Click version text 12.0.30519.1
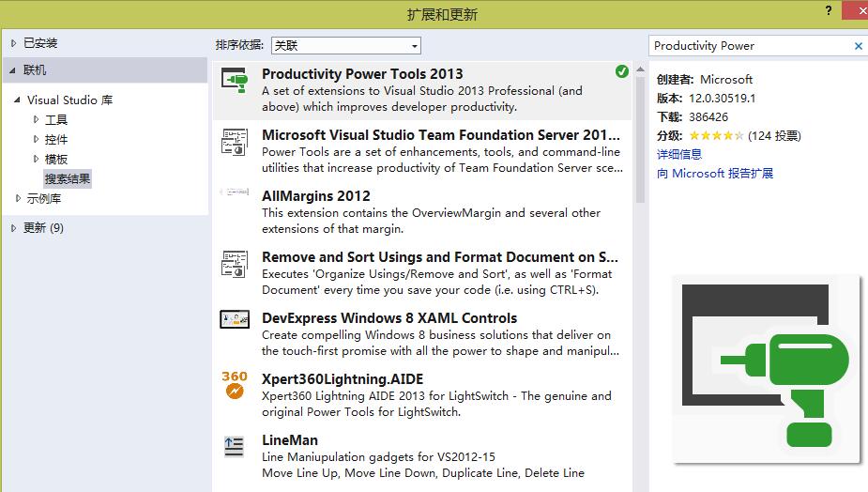The width and height of the screenshot is (868, 492). pos(722,98)
